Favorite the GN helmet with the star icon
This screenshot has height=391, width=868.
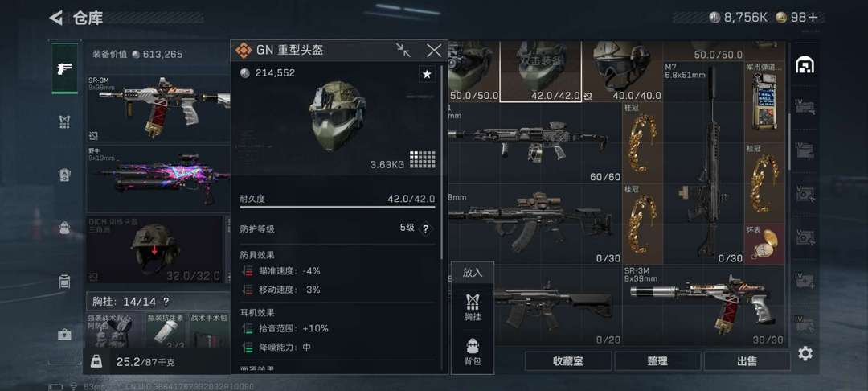pos(427,74)
